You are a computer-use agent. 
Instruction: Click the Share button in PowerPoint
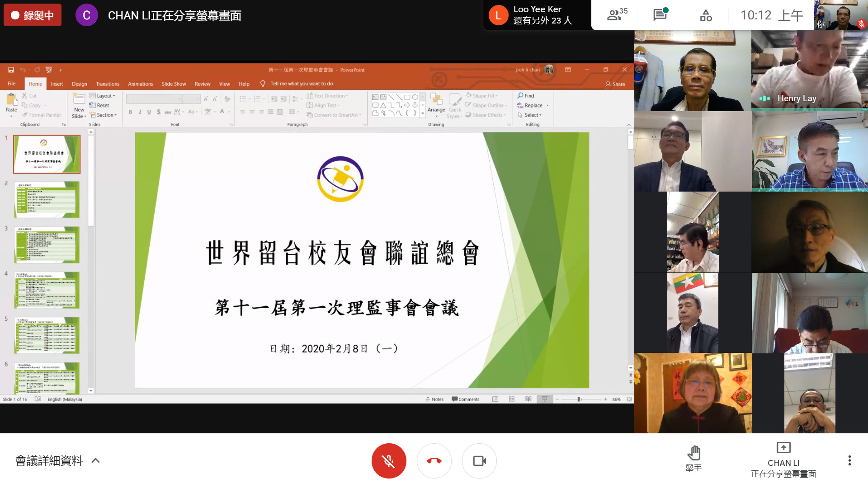tap(615, 84)
